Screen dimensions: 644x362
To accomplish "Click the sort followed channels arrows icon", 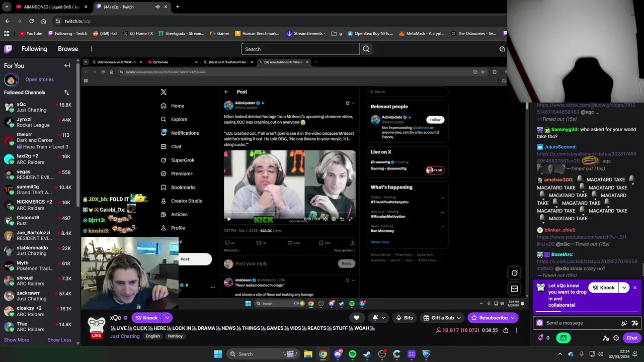I will coord(66,93).
